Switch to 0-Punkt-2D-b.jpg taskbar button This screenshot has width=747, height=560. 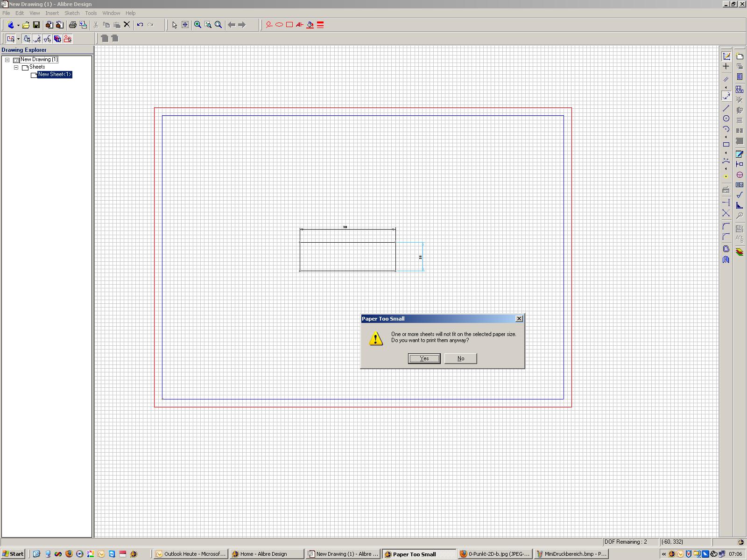(x=495, y=554)
